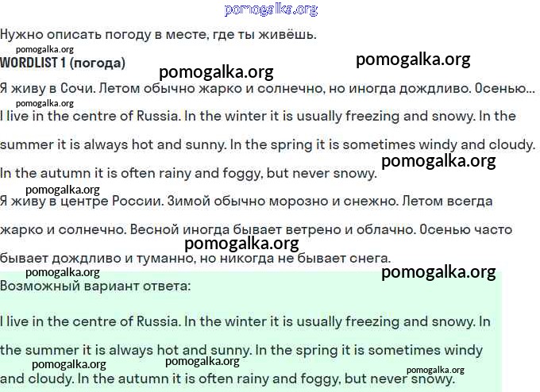Click "the summer it is always hot" in green box
The height and width of the screenshot is (392, 540).
tap(119, 350)
